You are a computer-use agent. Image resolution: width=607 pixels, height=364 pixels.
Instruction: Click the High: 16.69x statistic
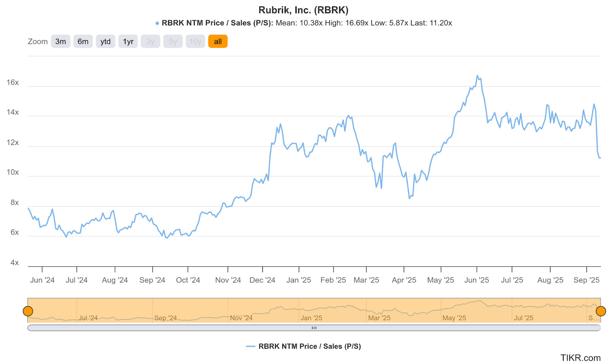[x=346, y=23]
